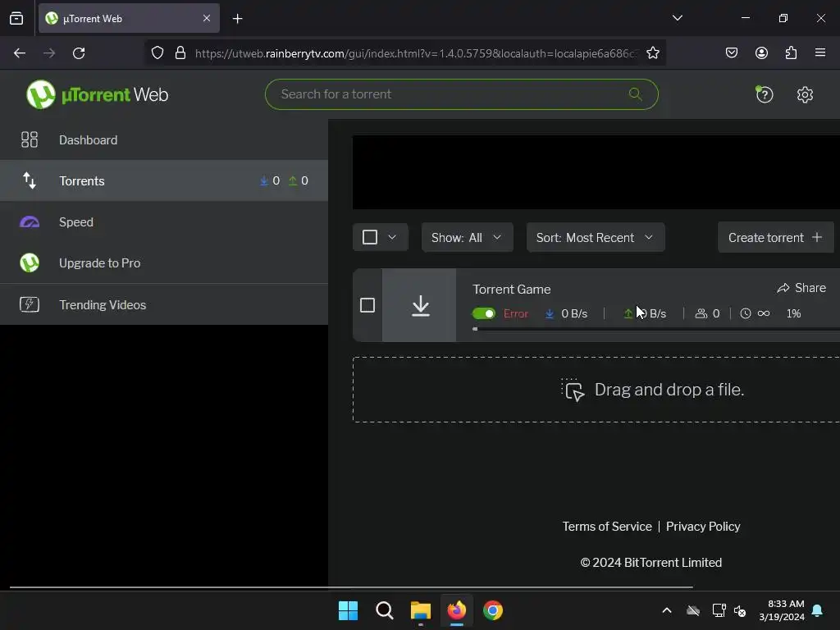840x630 pixels.
Task: Open a new browser tab
Action: [237, 19]
